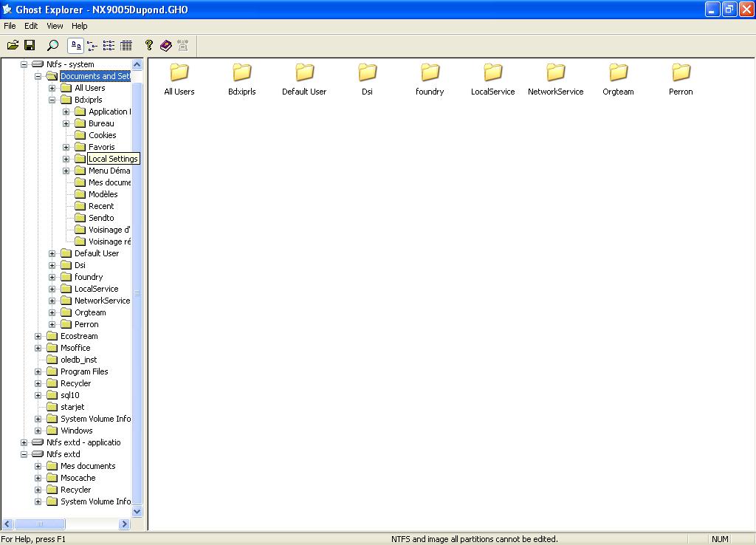Select the LocalService folder icon in right pane

[x=492, y=72]
